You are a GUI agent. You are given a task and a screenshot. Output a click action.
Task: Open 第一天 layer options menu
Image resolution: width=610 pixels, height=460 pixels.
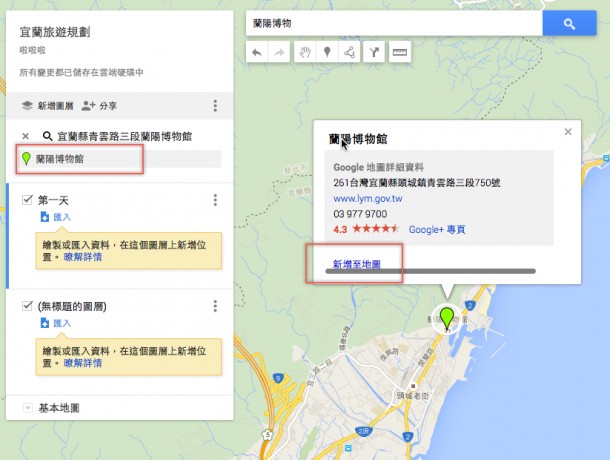[x=215, y=200]
